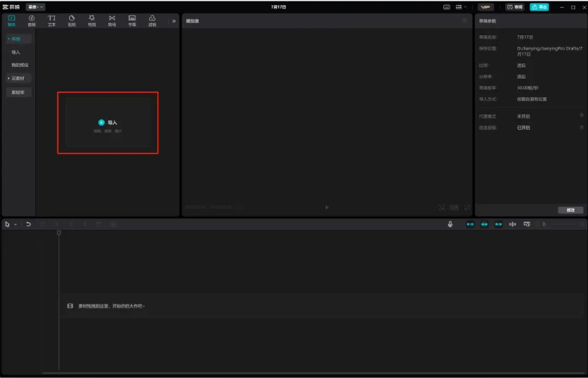Select 我的预设 in the left sidebar

[19, 65]
